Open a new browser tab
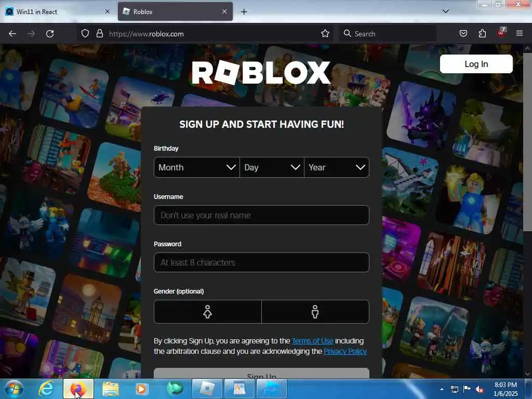The image size is (532, 399). (x=244, y=12)
